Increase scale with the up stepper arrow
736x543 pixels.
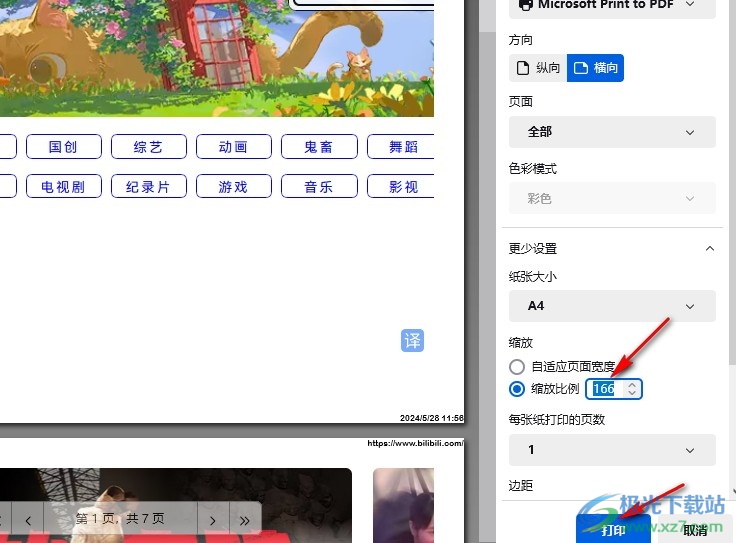(x=632, y=385)
